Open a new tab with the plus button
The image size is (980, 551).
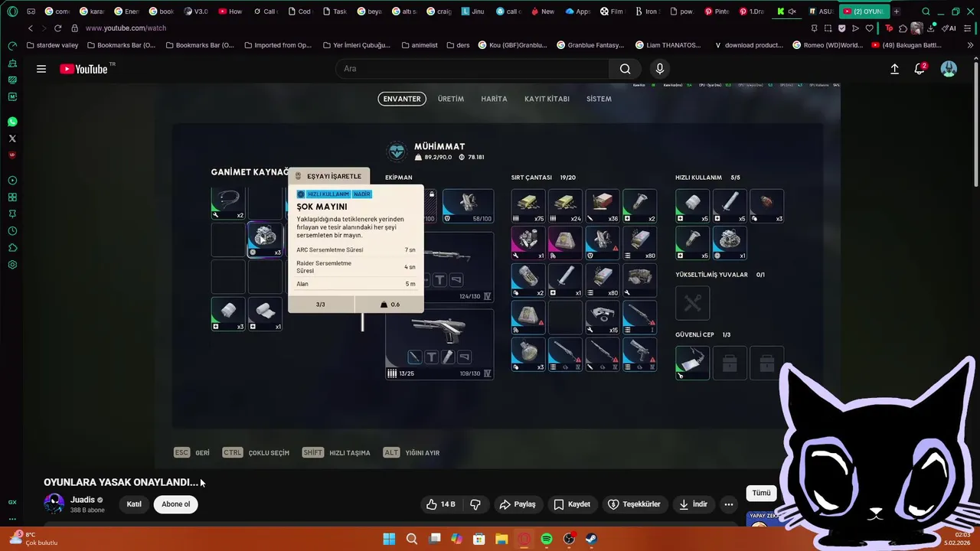tap(896, 11)
